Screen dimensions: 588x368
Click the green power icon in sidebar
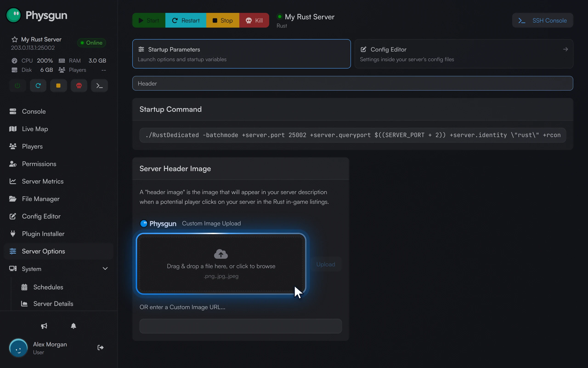tap(17, 85)
